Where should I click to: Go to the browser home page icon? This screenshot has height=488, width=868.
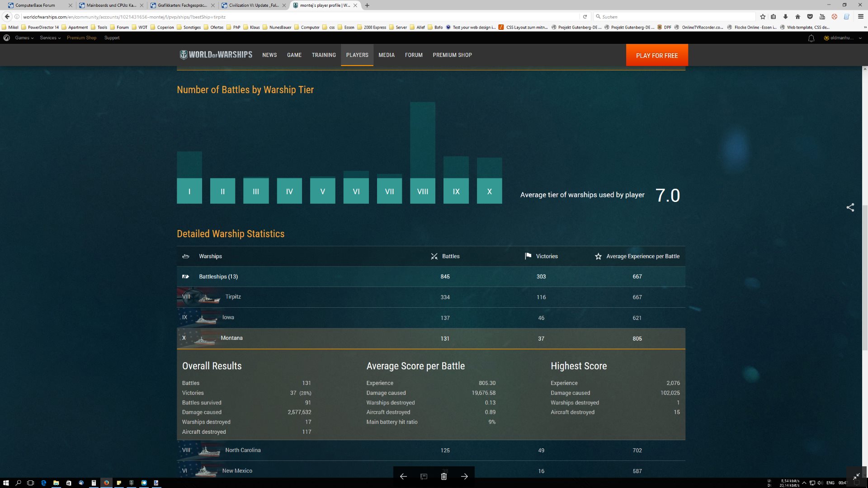(797, 17)
